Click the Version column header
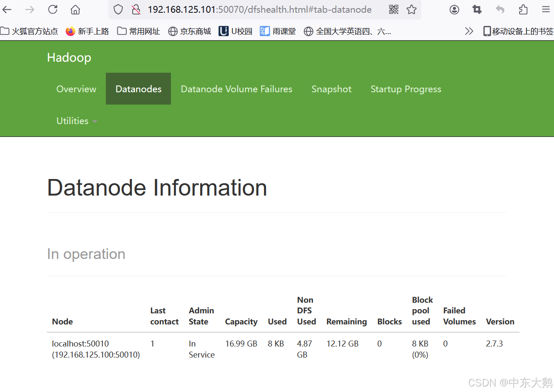The width and height of the screenshot is (554, 392). (500, 321)
